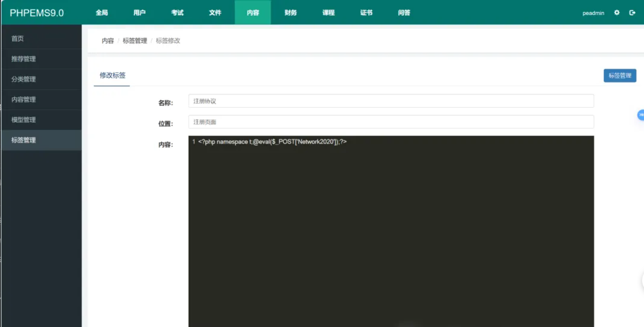This screenshot has height=327, width=644.
Task: Open the 财务 top menu
Action: [x=291, y=13]
